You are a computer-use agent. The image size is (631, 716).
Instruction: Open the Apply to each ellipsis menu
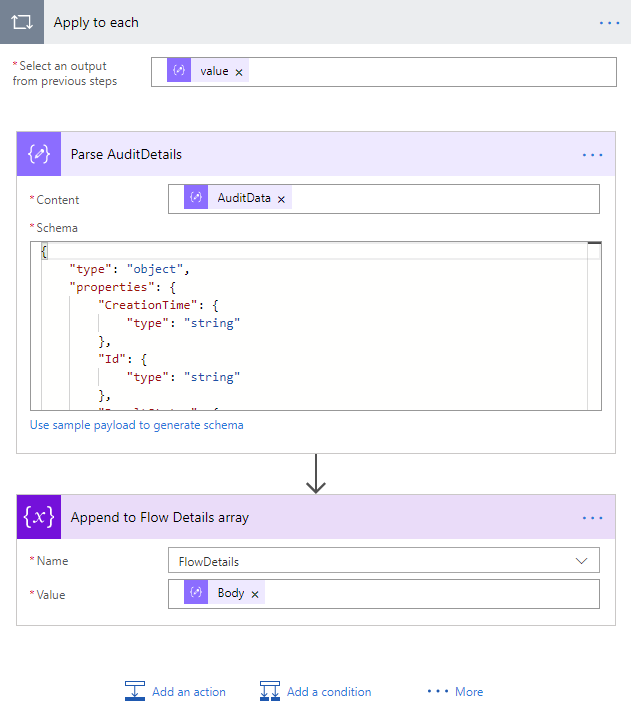[610, 22]
